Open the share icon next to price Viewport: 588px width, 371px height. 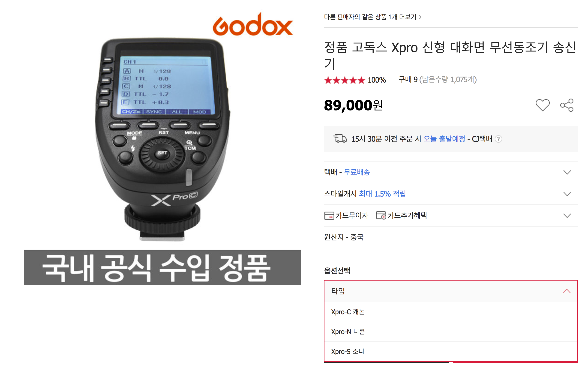(x=567, y=105)
